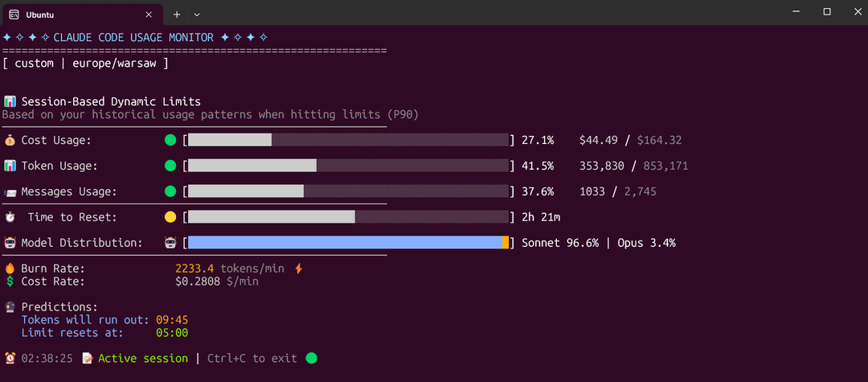This screenshot has width=868, height=382.
Task: Close the Ubuntu tab
Action: [149, 14]
